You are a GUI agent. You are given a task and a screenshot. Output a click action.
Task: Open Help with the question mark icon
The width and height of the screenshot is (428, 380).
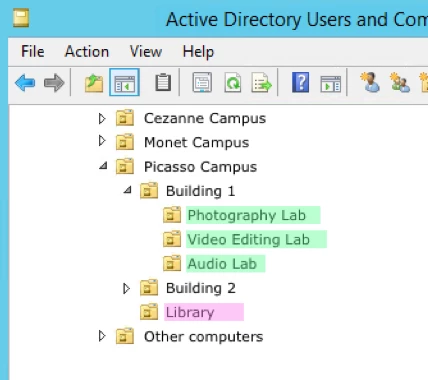(x=300, y=82)
